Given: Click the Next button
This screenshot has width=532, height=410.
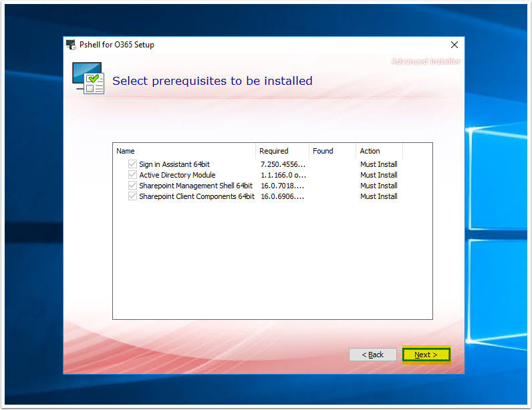Looking at the screenshot, I should pos(426,355).
